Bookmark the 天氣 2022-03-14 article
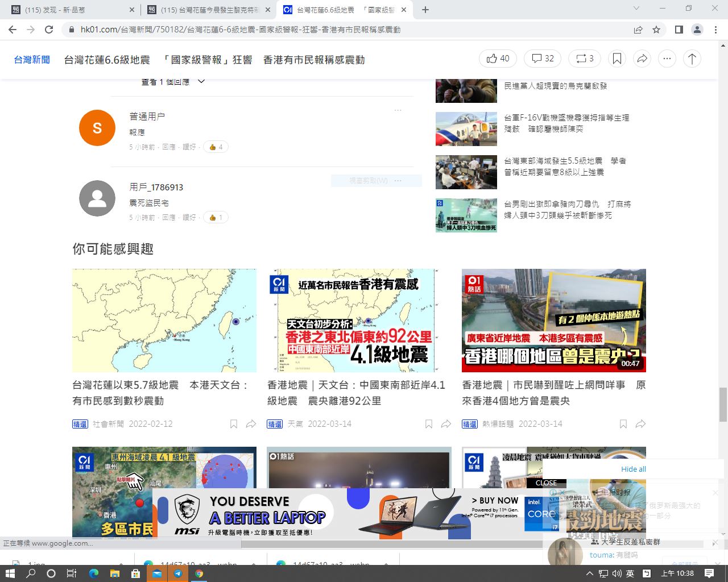 pos(428,424)
